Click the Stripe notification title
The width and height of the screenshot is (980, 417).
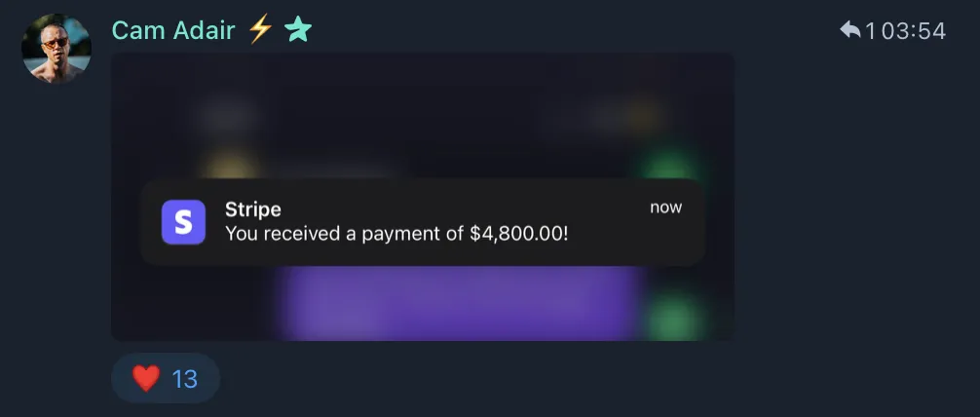[253, 208]
